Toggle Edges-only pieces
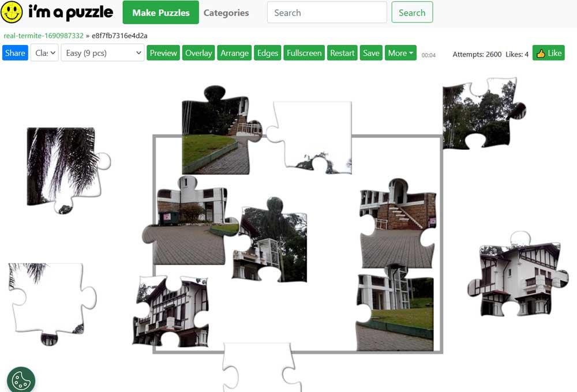 (268, 53)
